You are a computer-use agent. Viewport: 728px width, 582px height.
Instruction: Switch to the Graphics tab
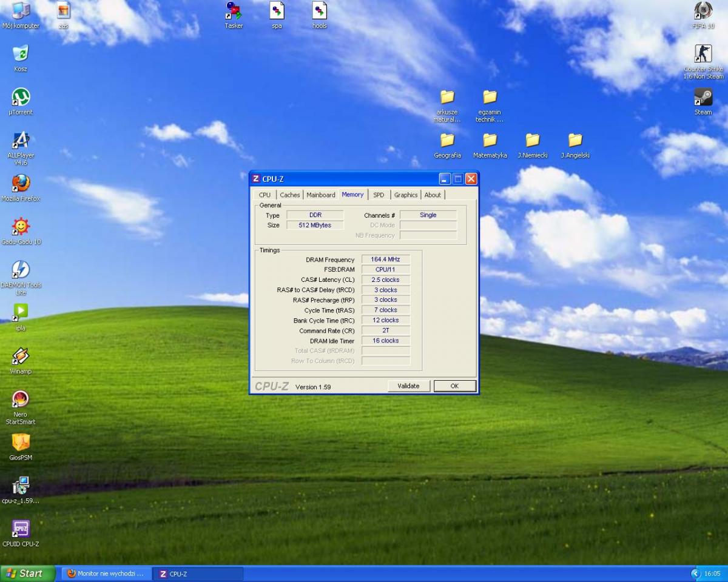coord(406,195)
